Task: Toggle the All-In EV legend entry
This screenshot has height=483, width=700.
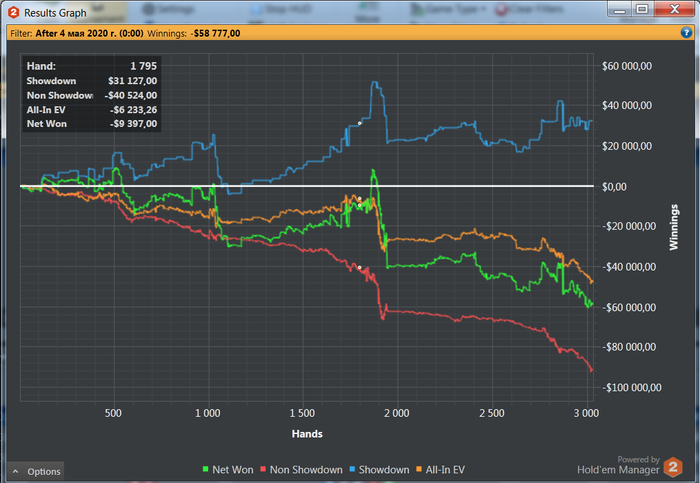Action: 440,470
